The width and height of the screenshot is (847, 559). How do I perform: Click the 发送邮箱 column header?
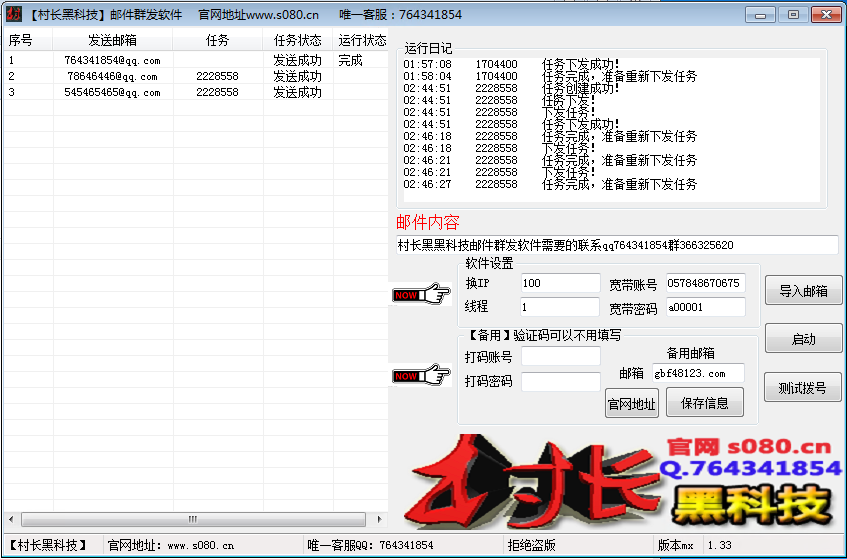pyautogui.click(x=112, y=40)
